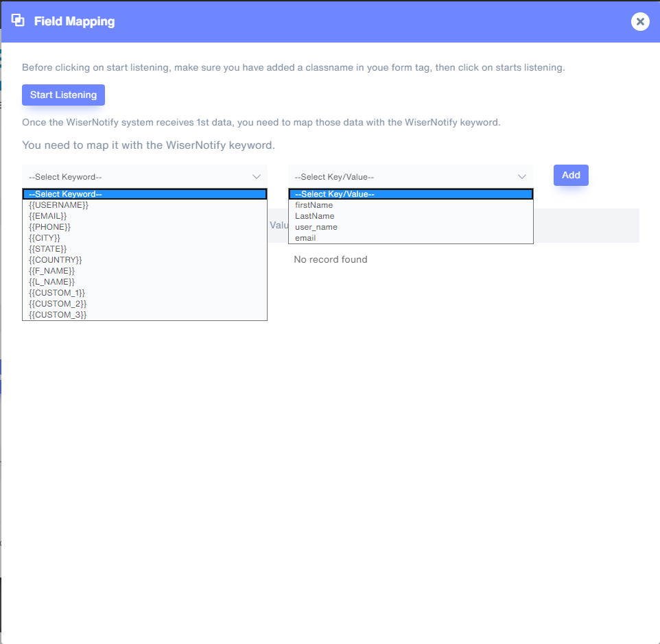The width and height of the screenshot is (660, 644).
Task: Choose {{CUSTOM_3}} keyword option
Action: (58, 315)
